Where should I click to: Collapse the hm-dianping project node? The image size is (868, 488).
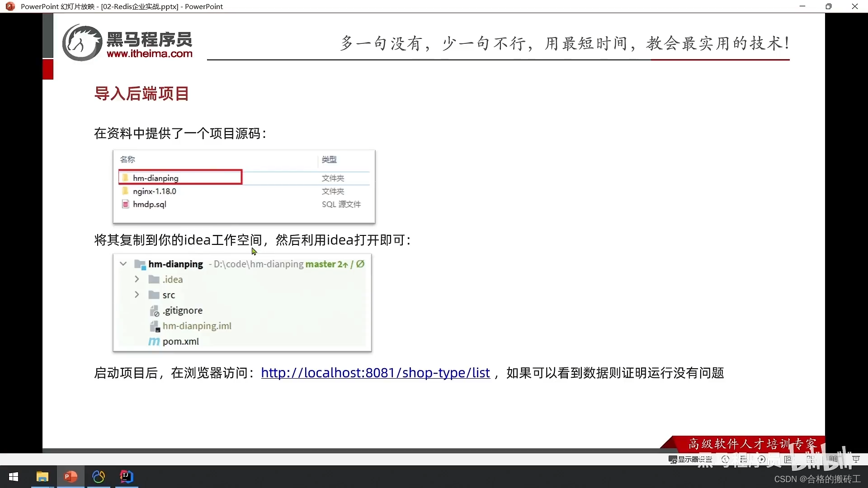tap(123, 264)
